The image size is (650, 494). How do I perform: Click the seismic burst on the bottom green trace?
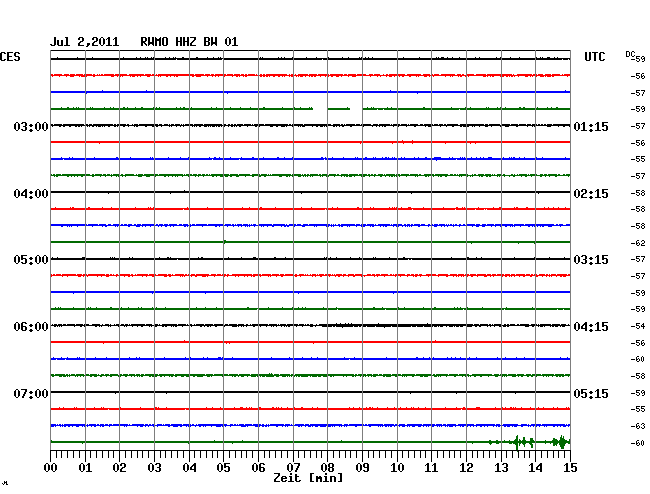530,442
